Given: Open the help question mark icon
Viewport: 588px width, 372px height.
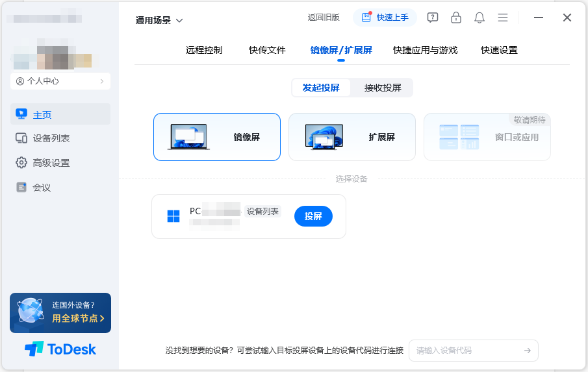Looking at the screenshot, I should pyautogui.click(x=432, y=18).
